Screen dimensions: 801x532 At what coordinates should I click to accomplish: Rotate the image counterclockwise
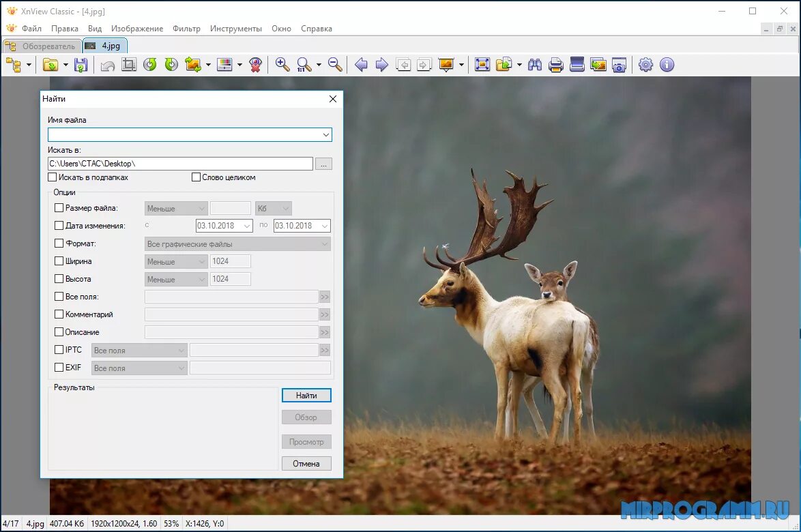pyautogui.click(x=150, y=65)
